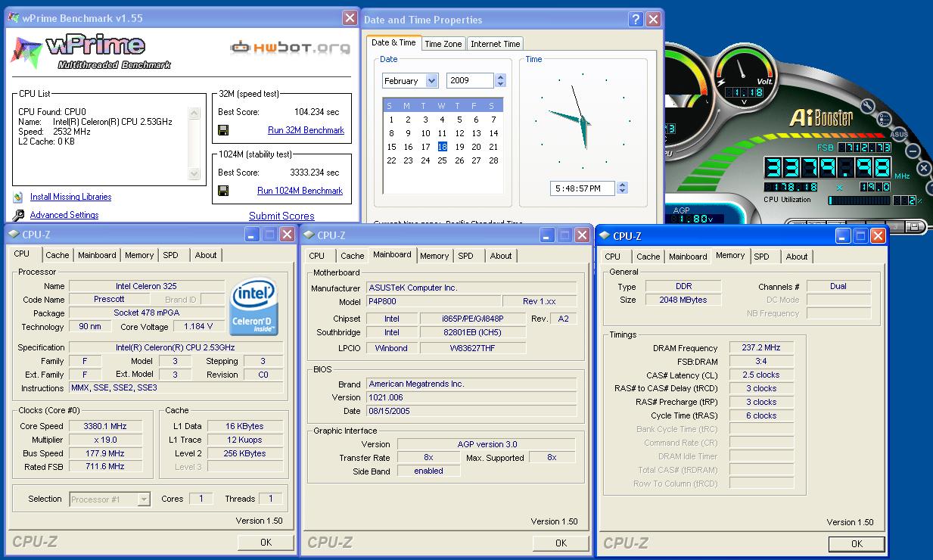Image resolution: width=933 pixels, height=560 pixels.
Task: Click floppy icon beside Run 32M Benchmark
Action: point(223,130)
